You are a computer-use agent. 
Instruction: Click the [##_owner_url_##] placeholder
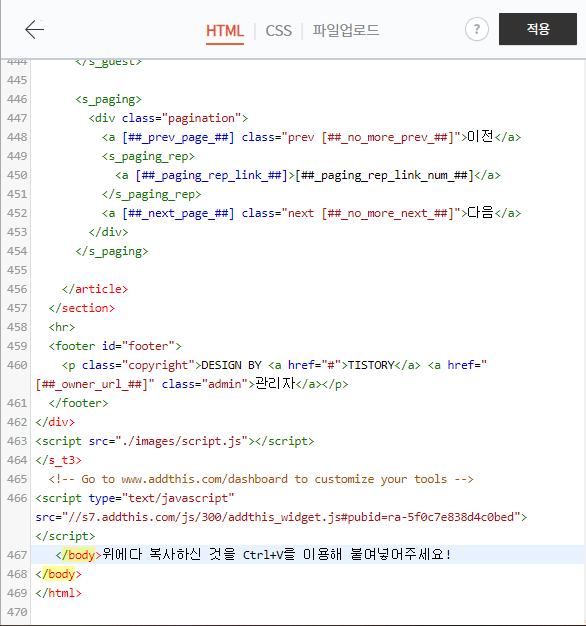coord(91,384)
